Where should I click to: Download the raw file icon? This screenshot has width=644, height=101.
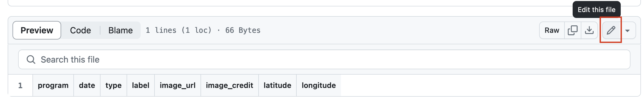(x=589, y=30)
